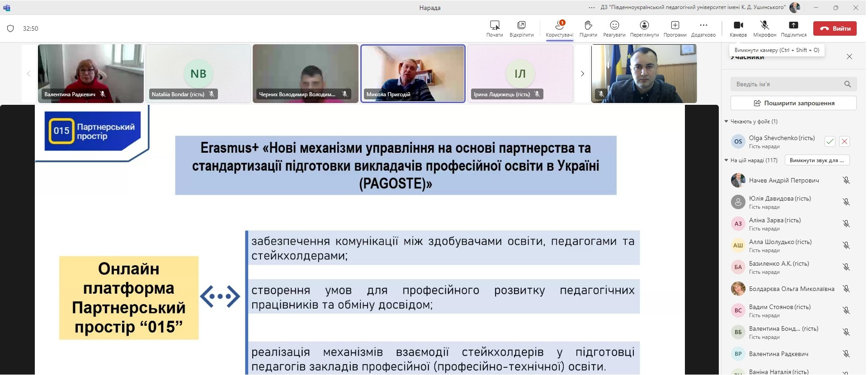The image size is (868, 375).
Task: Click mic icon for Базиленко А.К.
Action: coord(846,267)
